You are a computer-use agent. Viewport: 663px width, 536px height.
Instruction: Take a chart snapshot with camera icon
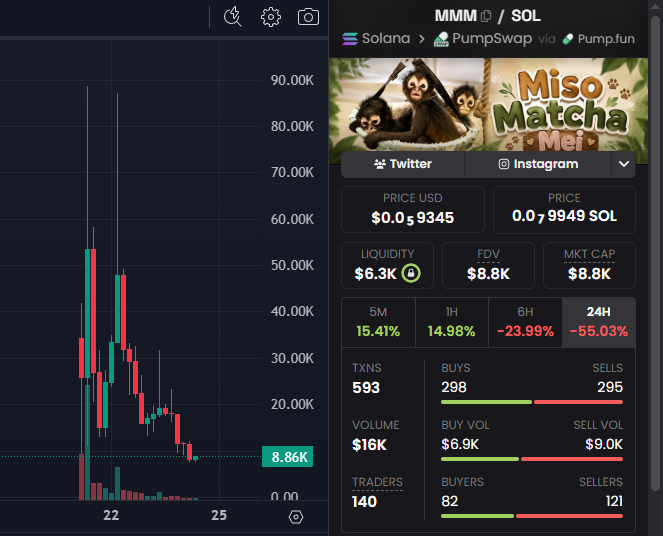tap(308, 17)
